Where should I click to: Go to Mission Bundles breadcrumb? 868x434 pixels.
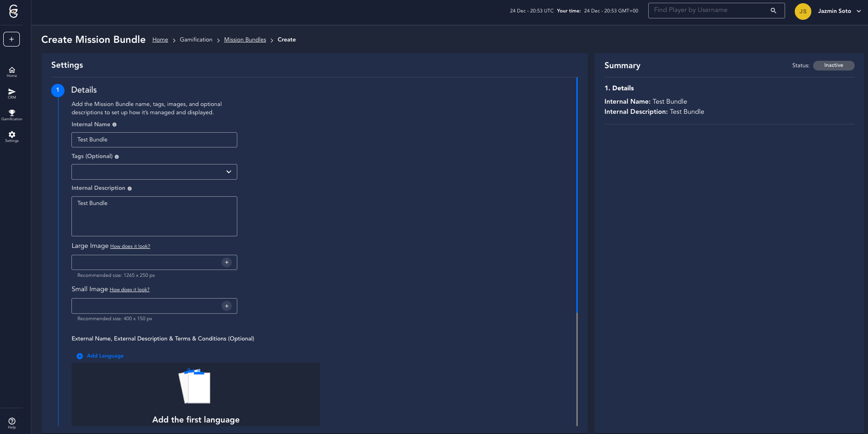245,40
